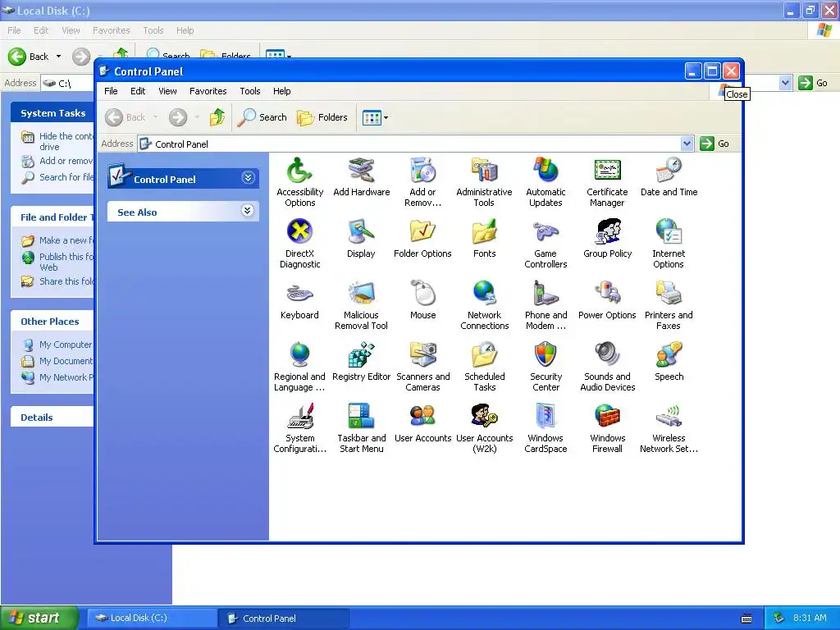Open Scanners and Cameras icon
The height and width of the screenshot is (630, 840).
pos(422,355)
